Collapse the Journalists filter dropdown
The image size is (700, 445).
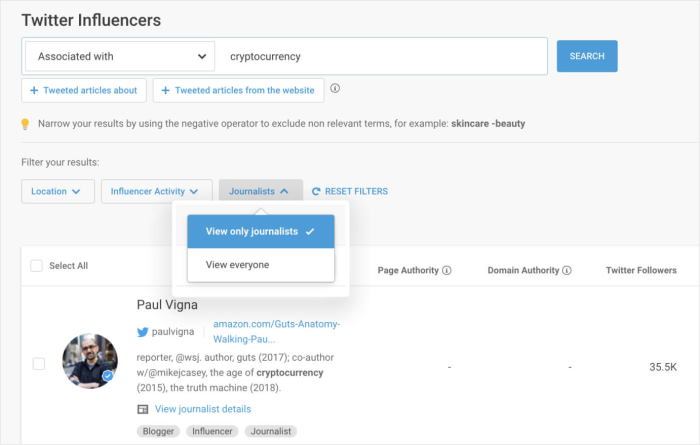coord(260,191)
